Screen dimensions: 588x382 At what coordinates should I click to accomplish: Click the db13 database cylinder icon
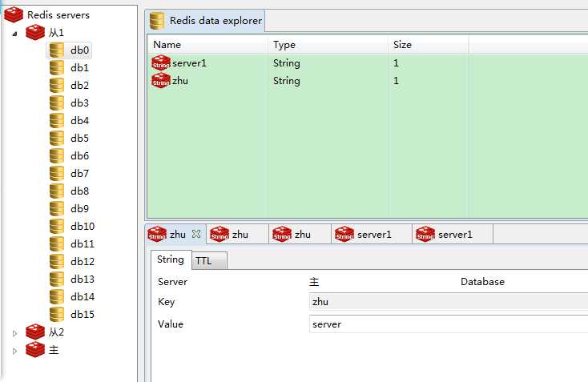coord(57,279)
